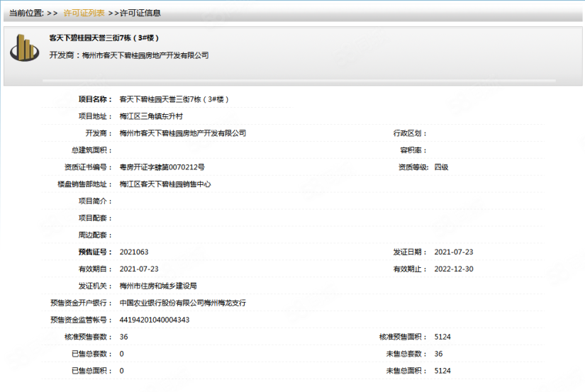Click the 预售资金监管帐号 label

click(81, 320)
